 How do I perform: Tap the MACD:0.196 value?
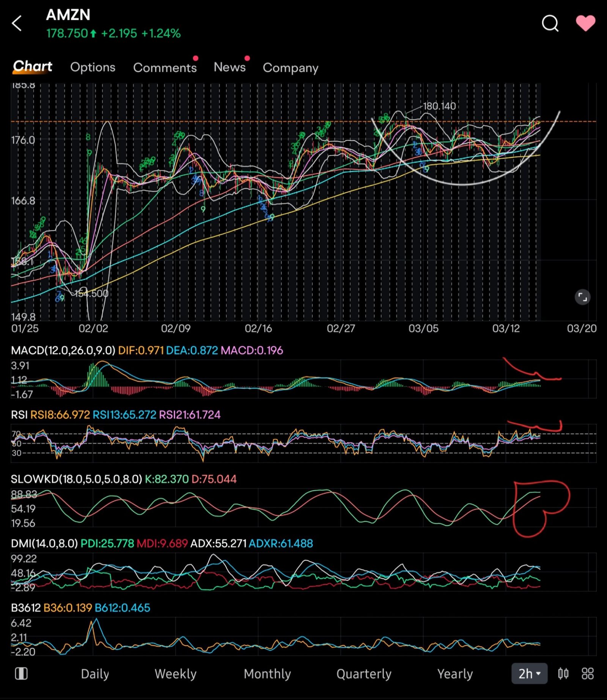(x=252, y=350)
